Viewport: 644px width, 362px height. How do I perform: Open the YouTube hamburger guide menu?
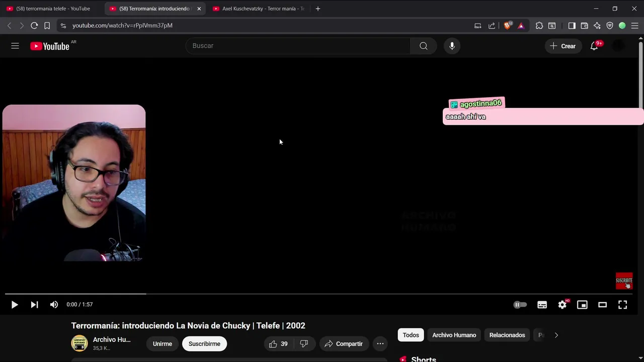click(15, 46)
